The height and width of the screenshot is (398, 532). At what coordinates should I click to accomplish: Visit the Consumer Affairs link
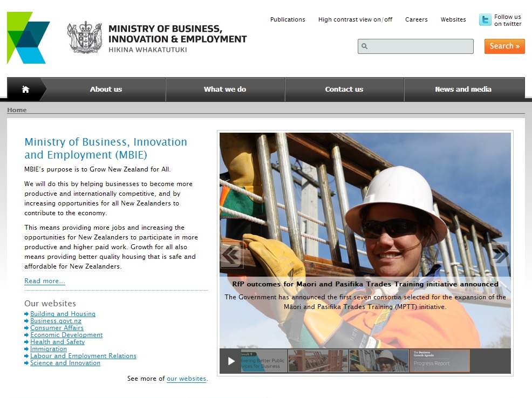57,328
